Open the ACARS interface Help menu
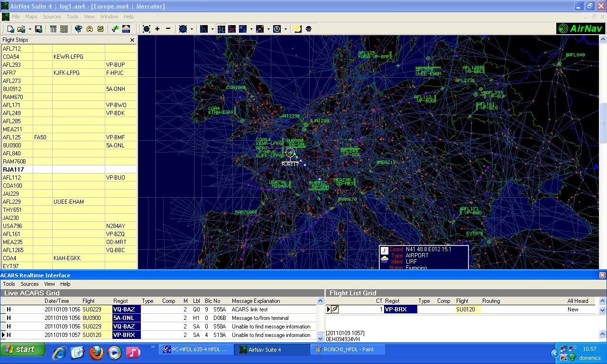Viewport: 607px width, 364px height. (65, 284)
